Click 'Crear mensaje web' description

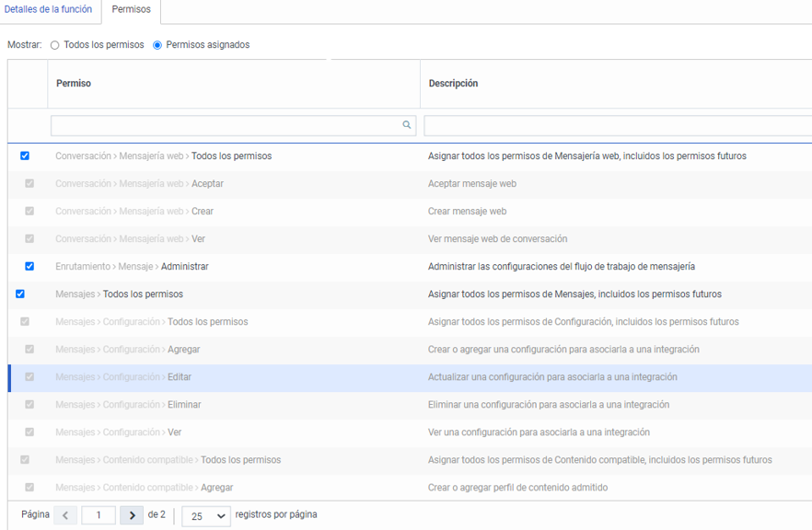[x=467, y=212]
